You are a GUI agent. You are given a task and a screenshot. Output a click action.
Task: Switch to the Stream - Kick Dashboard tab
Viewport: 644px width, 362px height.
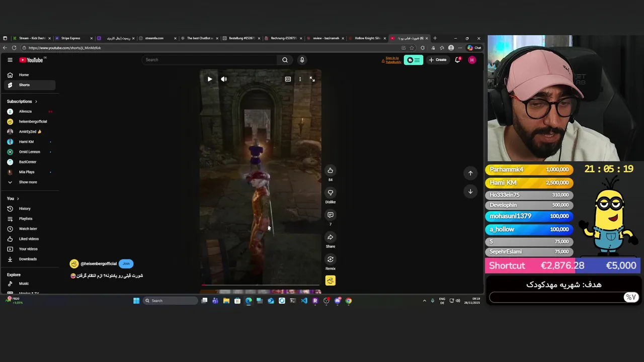click(x=31, y=38)
